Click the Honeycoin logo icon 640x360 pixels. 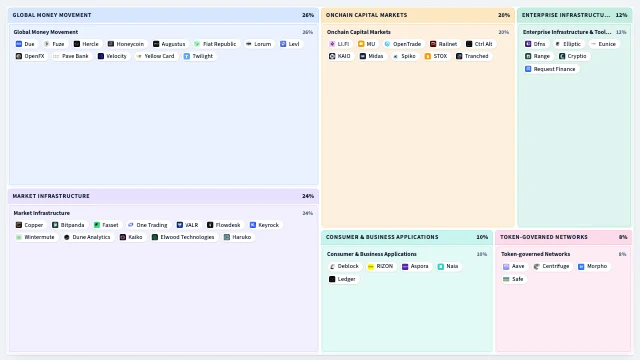[x=111, y=44]
